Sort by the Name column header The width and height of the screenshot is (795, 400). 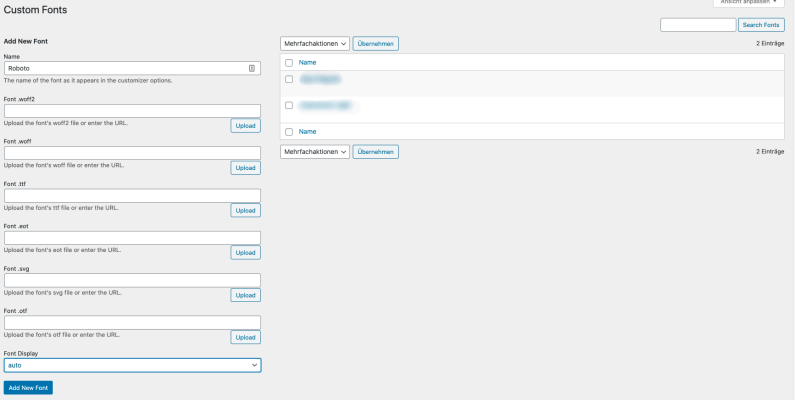point(308,62)
